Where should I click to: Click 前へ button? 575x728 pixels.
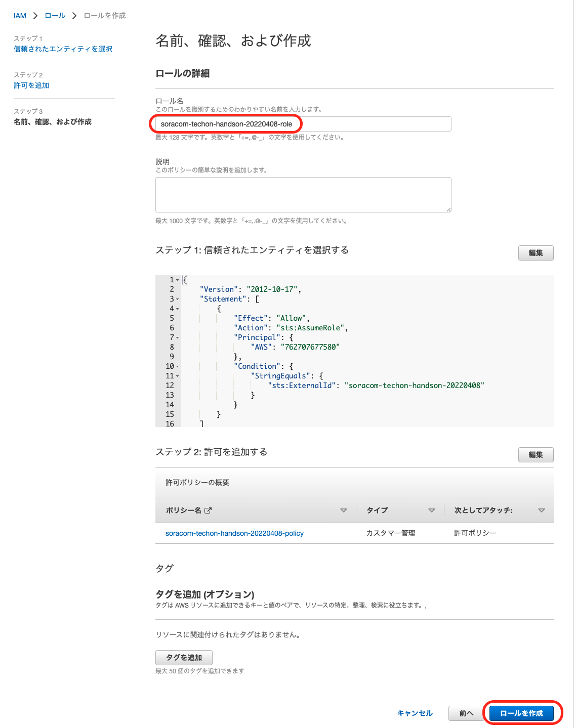[466, 713]
